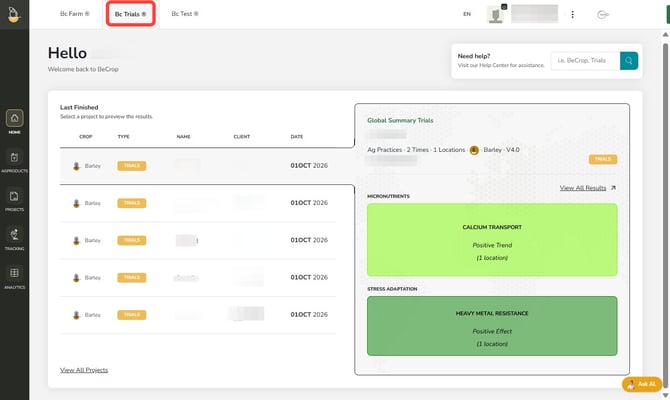The width and height of the screenshot is (670, 400).
Task: Open the Projects sidebar section
Action: tap(15, 200)
